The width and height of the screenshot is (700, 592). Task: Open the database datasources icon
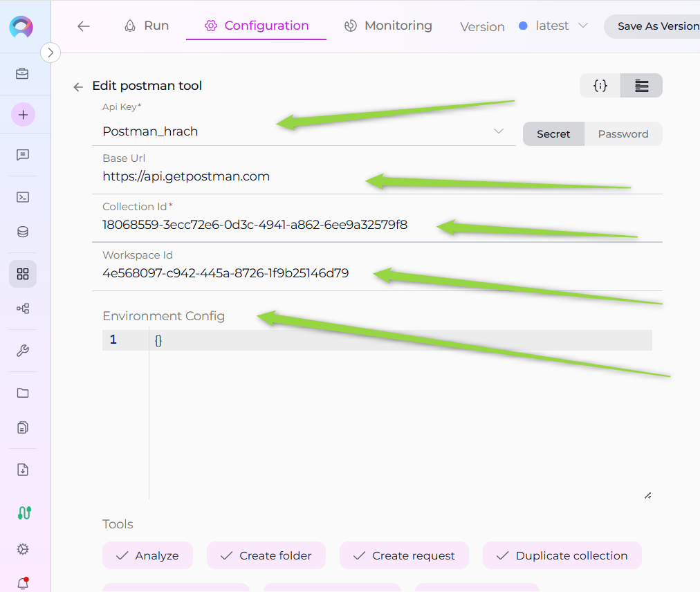pos(23,232)
